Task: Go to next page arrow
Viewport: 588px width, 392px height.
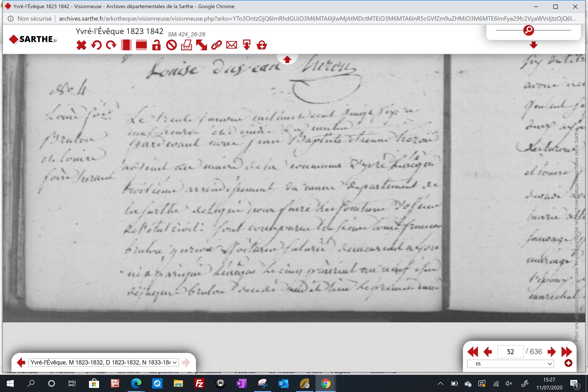Action: [551, 352]
